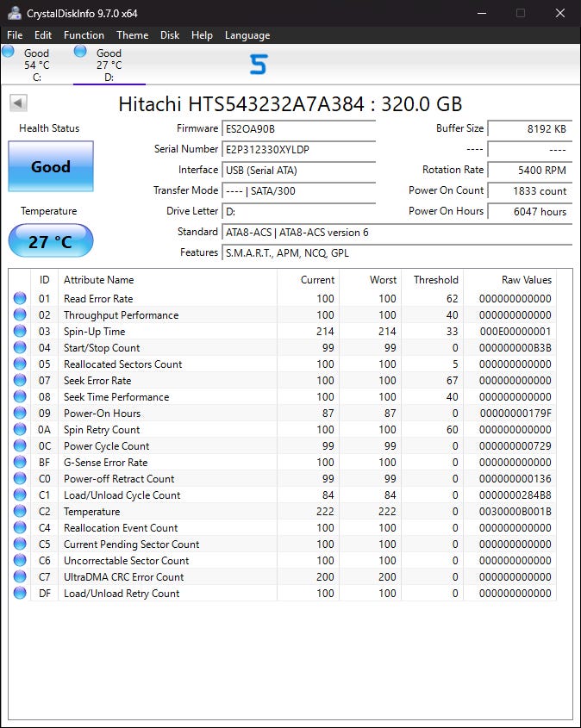Click status orb for Throughput Performance

pos(20,314)
